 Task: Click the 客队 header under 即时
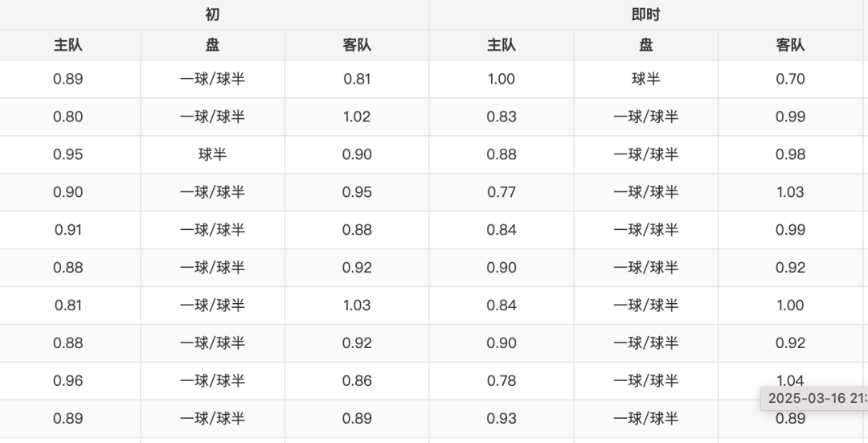pos(790,45)
